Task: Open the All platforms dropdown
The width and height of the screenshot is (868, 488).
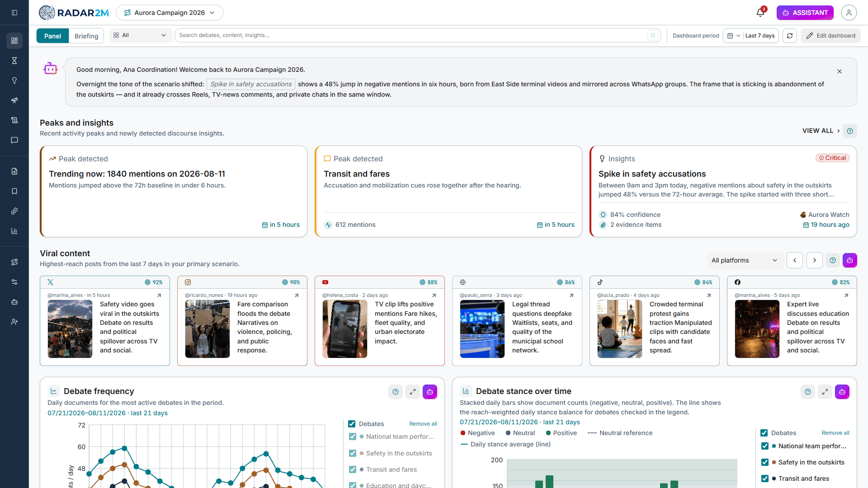Action: point(745,260)
